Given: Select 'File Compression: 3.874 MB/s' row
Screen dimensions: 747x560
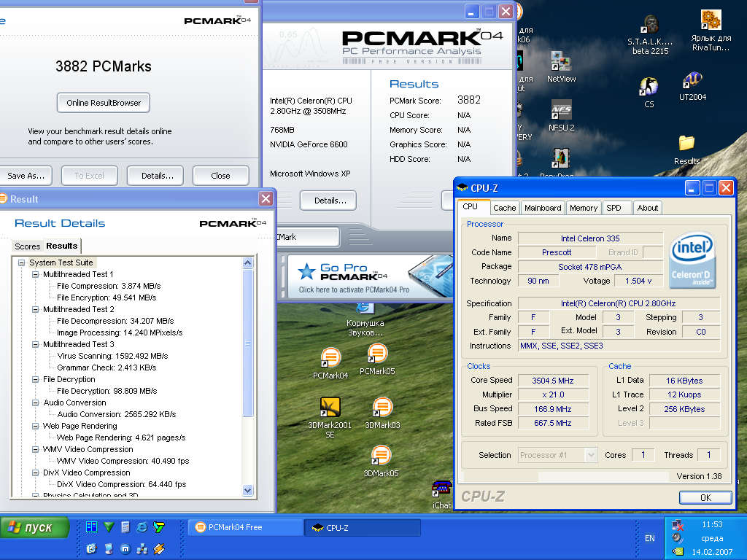Looking at the screenshot, I should [109, 286].
